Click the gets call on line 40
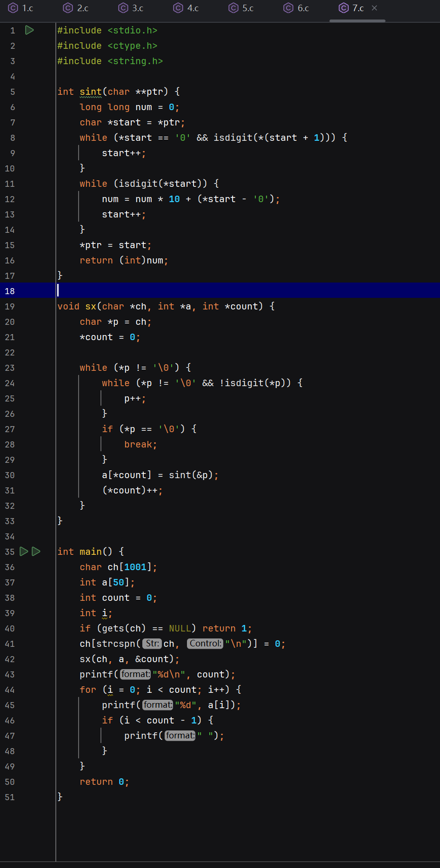Screen dimensions: 440x868 (113, 628)
